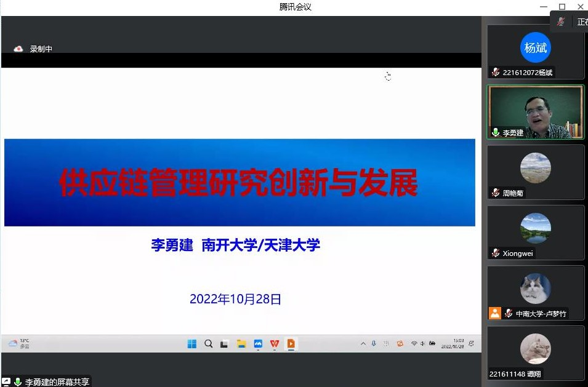This screenshot has height=387, width=588.
Task: Select the blue 杨斌 avatar tile
Action: click(x=535, y=48)
